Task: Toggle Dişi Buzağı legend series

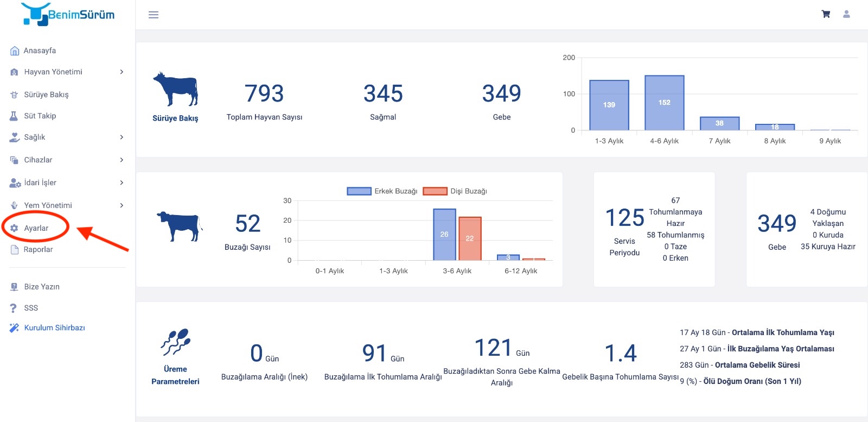Action: (x=455, y=191)
